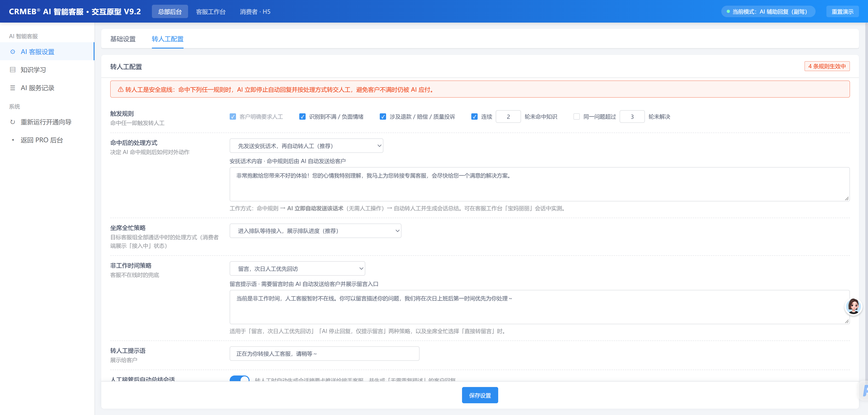The width and height of the screenshot is (868, 415).
Task: Open the 基础设置 tab
Action: click(123, 39)
